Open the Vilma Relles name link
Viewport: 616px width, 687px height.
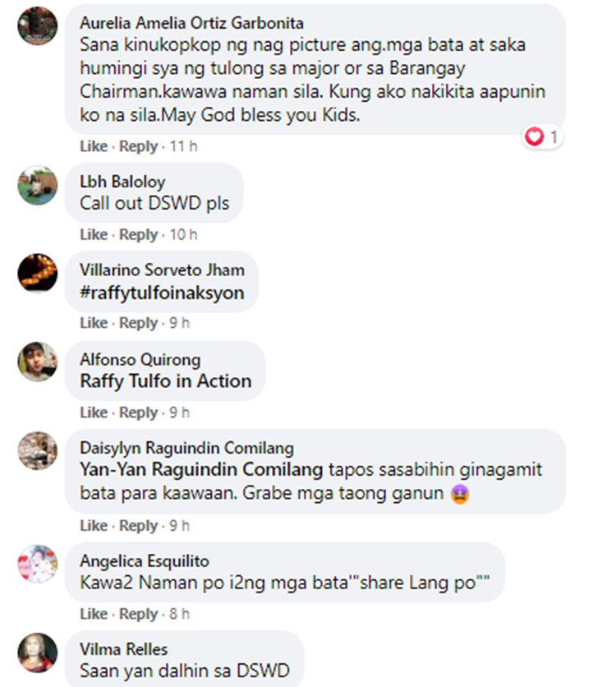(124, 649)
